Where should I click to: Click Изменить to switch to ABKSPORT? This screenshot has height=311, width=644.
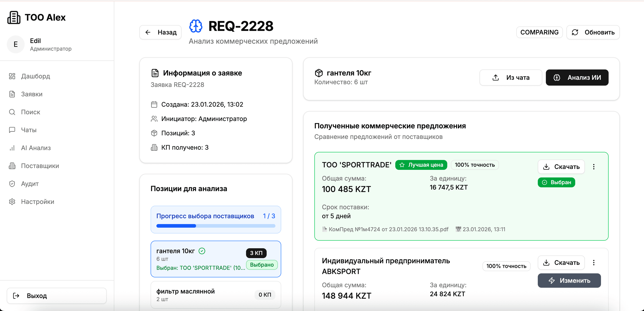[x=569, y=281]
